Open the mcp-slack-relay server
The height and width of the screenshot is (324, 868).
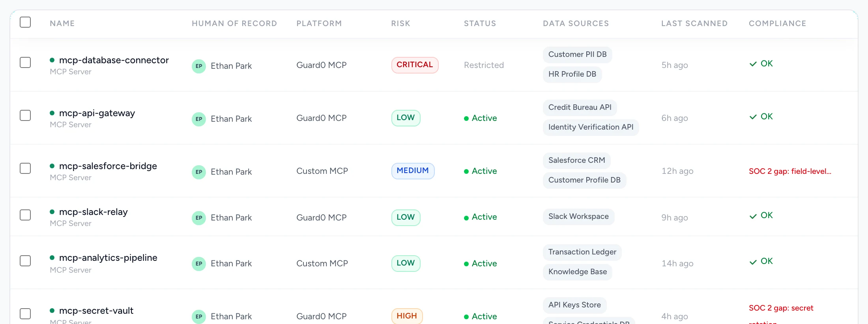tap(94, 212)
